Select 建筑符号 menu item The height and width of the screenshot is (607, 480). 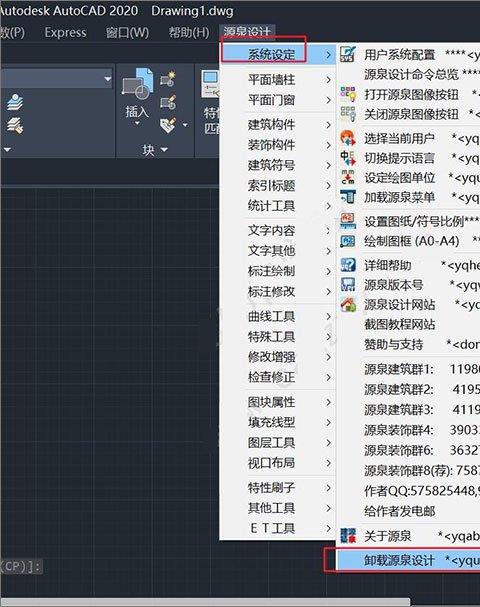[x=278, y=165]
